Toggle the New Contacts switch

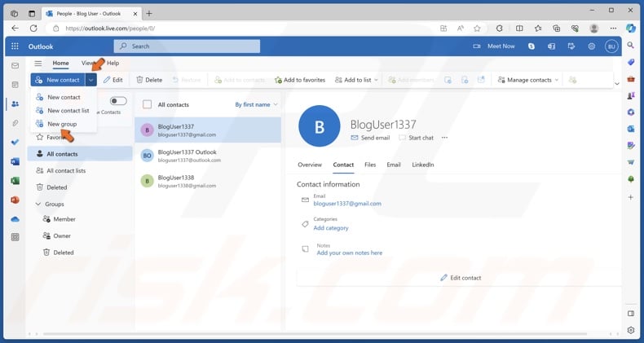pyautogui.click(x=118, y=101)
